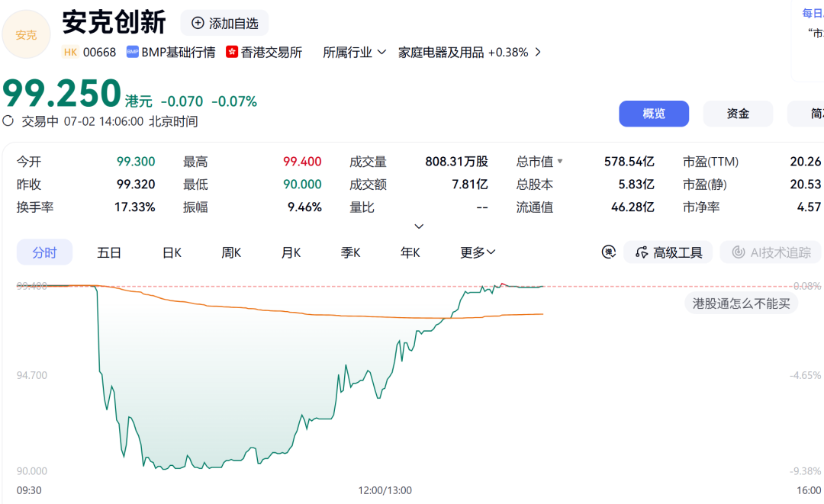The width and height of the screenshot is (824, 504).
Task: Switch to the 日K tab
Action: (172, 252)
